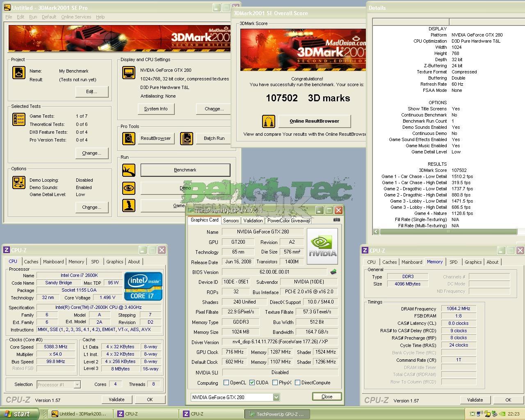Switch to Sensors tab in GPU-Z

231,221
